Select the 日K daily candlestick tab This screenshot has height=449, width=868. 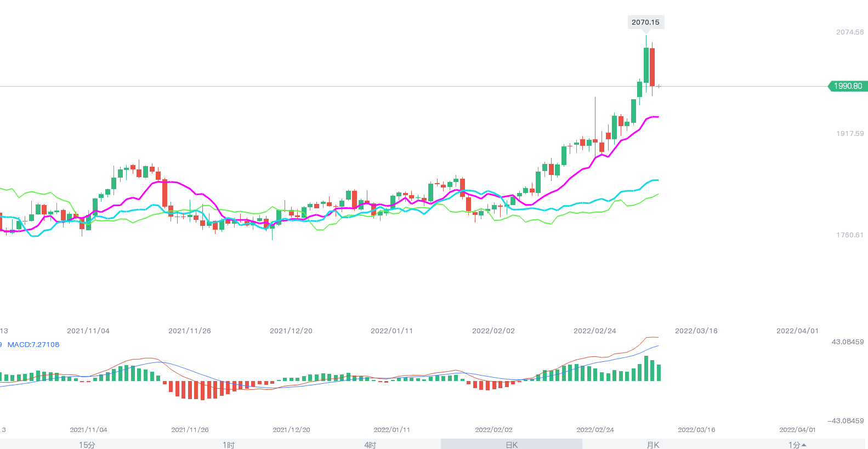[511, 445]
